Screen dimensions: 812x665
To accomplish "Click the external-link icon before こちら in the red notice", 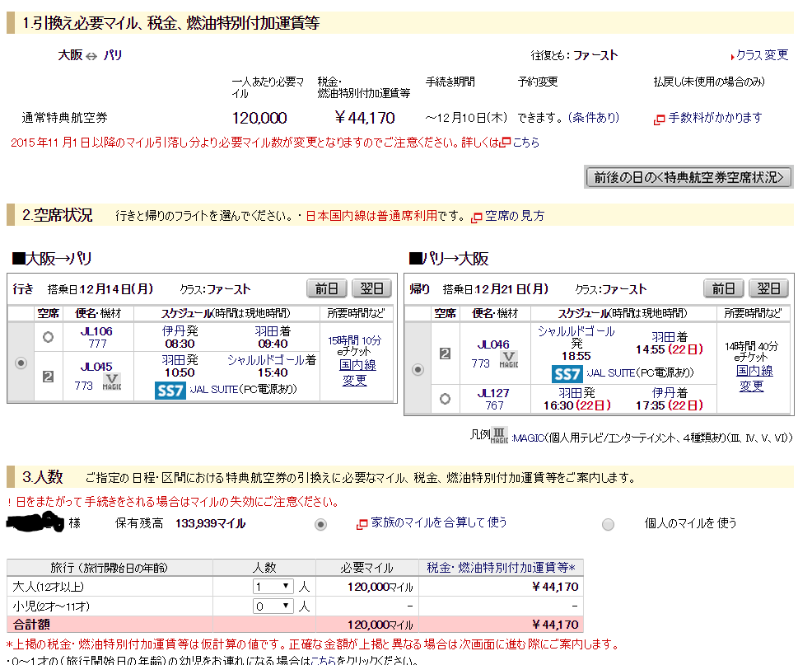I will pos(506,142).
